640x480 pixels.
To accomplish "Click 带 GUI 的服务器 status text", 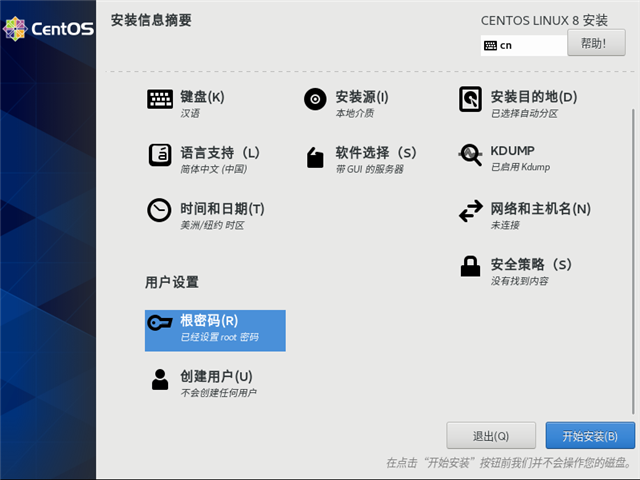I will pyautogui.click(x=370, y=169).
